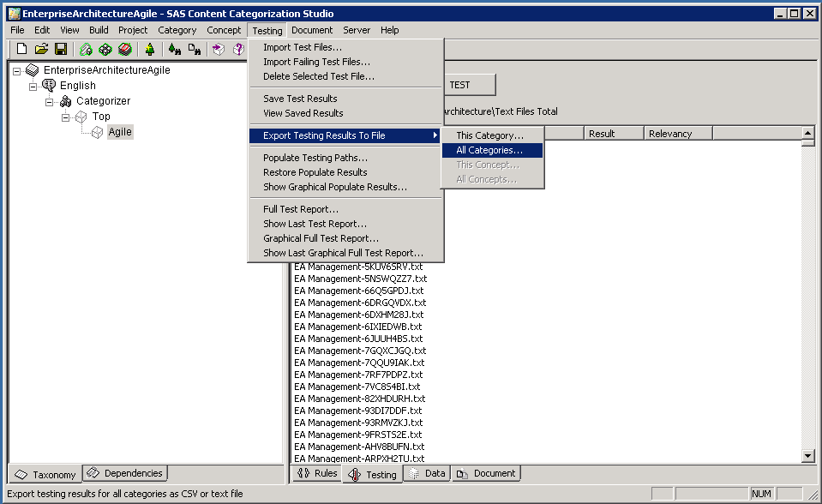Viewport: 822px width, 504px height.
Task: Choose Show Last Test Report…
Action: pyautogui.click(x=345, y=224)
